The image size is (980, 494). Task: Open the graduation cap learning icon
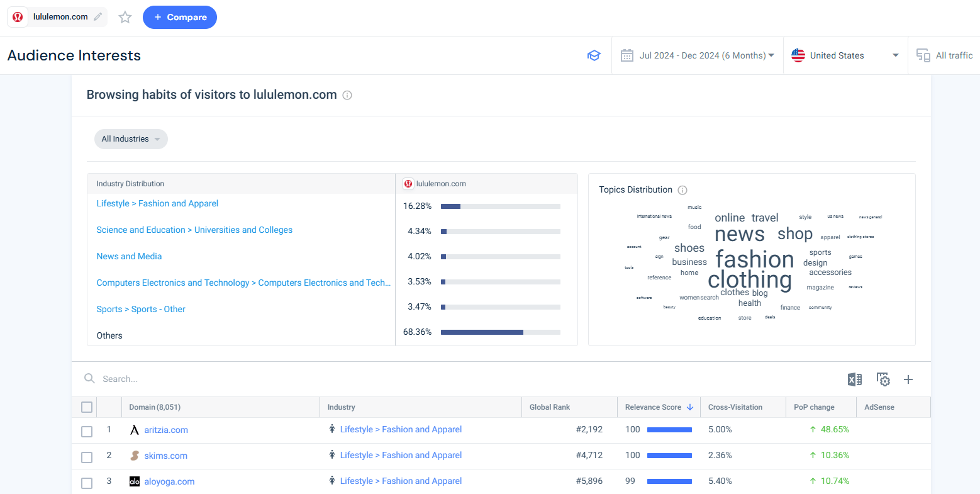[x=593, y=55]
